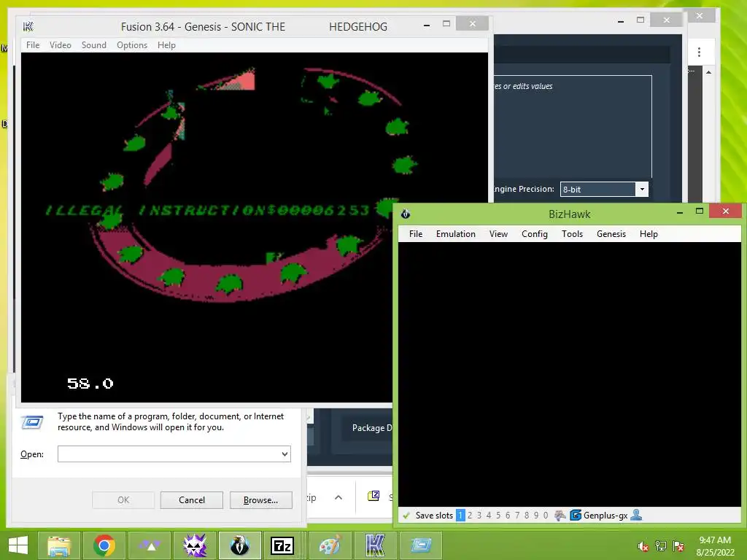This screenshot has width=747, height=560.
Task: Click the BizHawk title bar icon
Action: [x=406, y=214]
